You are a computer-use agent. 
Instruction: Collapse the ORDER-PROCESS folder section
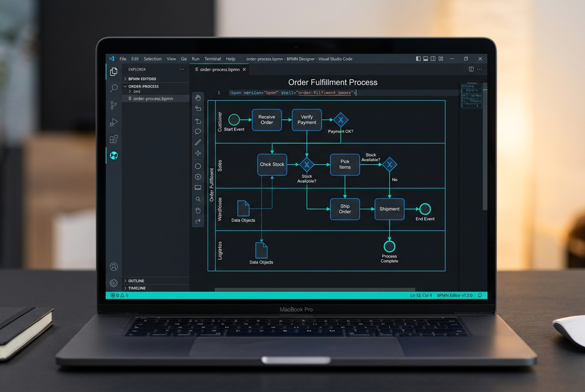click(x=156, y=86)
